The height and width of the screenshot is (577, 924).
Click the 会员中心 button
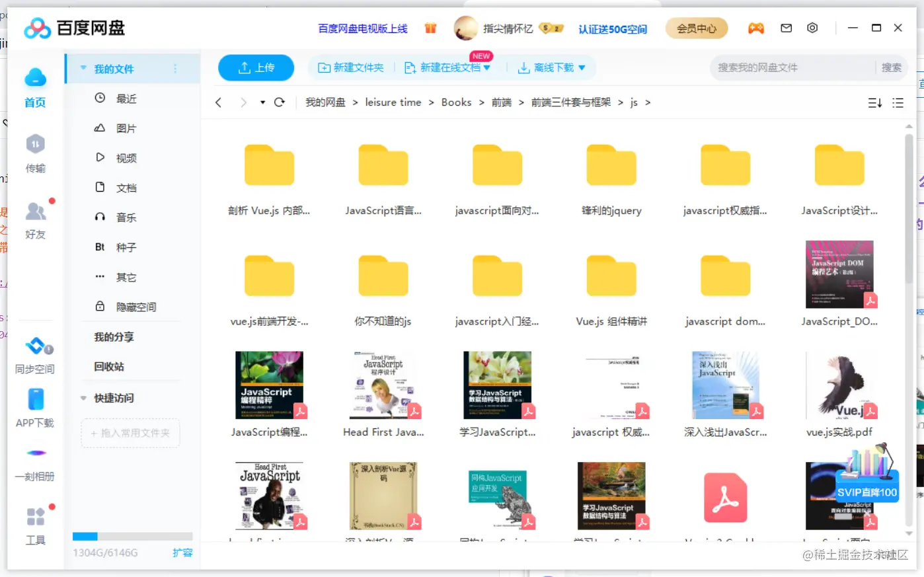pyautogui.click(x=697, y=28)
